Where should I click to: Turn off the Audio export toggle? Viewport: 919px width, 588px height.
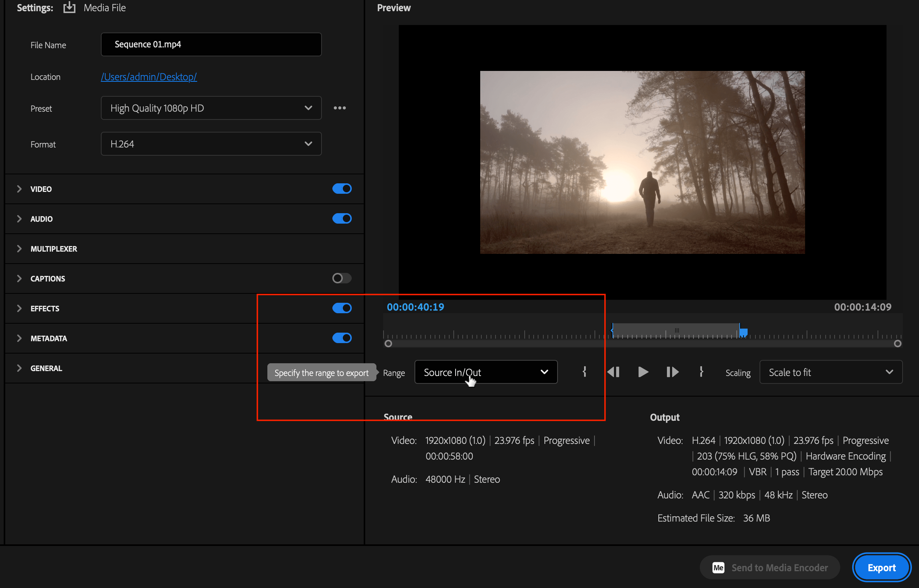(x=342, y=218)
